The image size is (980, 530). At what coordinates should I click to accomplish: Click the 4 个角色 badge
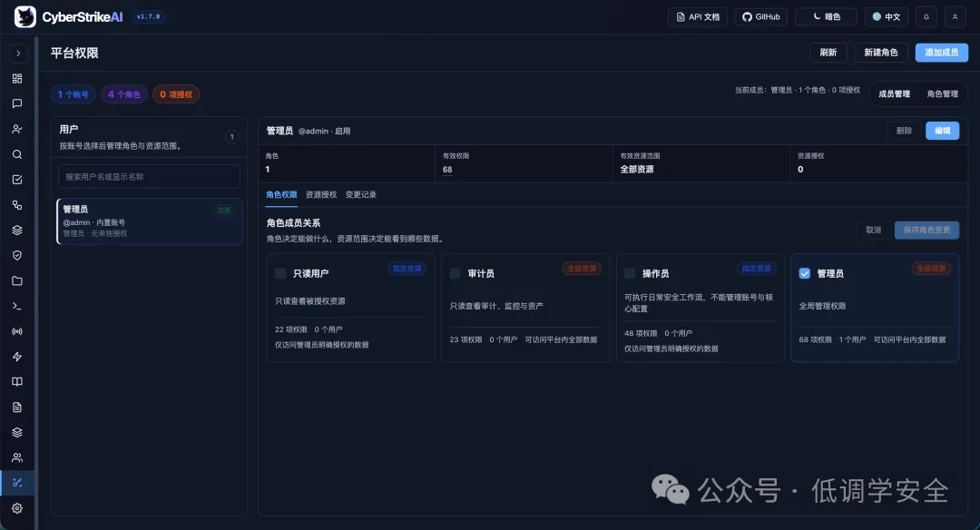coord(123,94)
